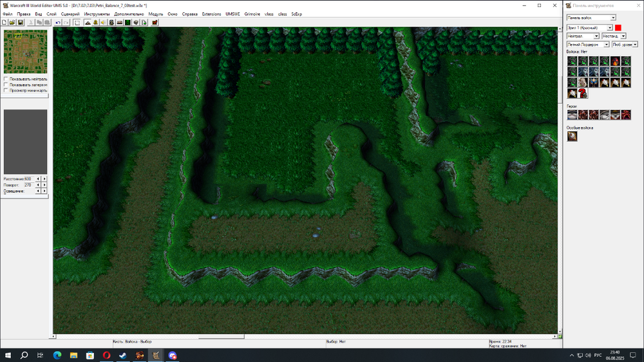Select the first hero portrait under Герои
The height and width of the screenshot is (362, 644).
coord(572,115)
